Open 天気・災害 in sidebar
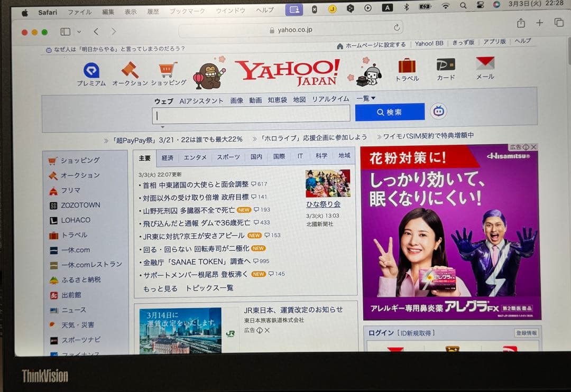This screenshot has width=571, height=392. tap(77, 325)
